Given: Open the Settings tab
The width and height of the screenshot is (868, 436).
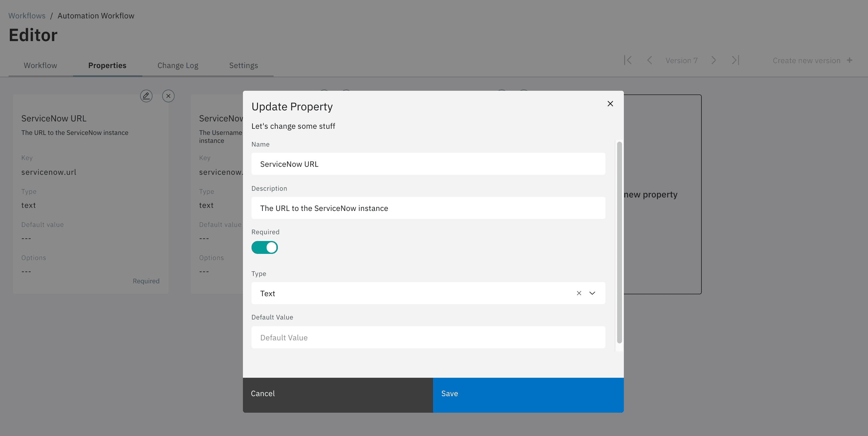Looking at the screenshot, I should (243, 65).
